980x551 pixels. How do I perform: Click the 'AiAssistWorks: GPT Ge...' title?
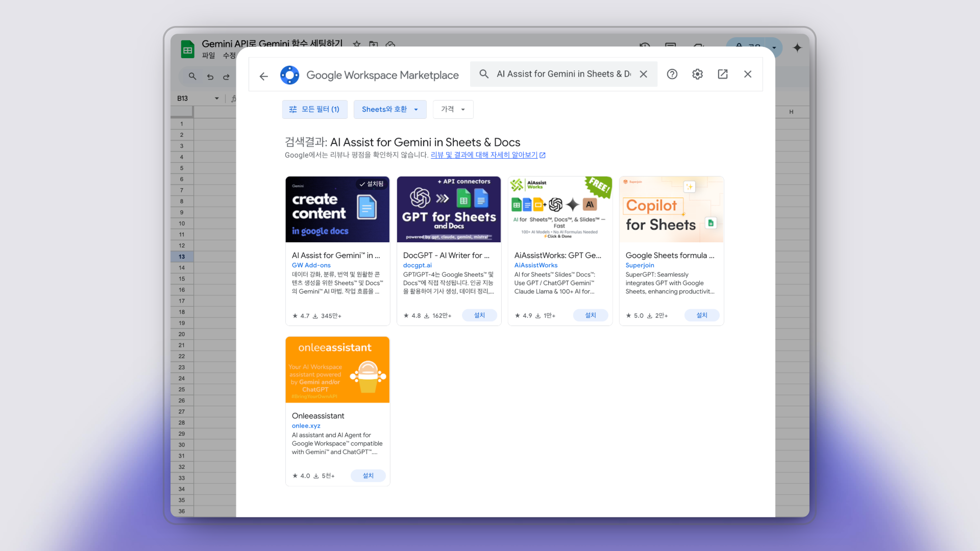click(x=558, y=255)
